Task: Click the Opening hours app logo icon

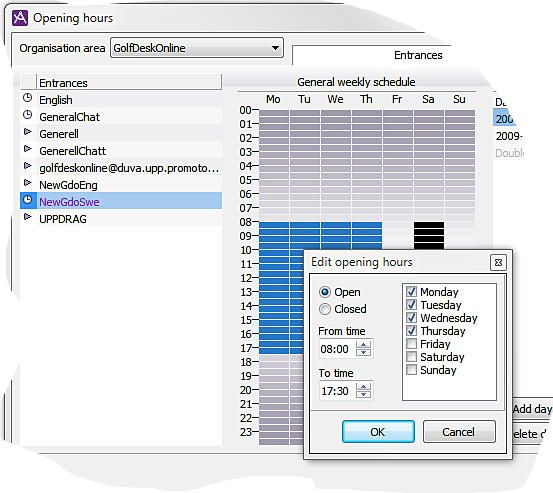Action: pyautogui.click(x=20, y=18)
